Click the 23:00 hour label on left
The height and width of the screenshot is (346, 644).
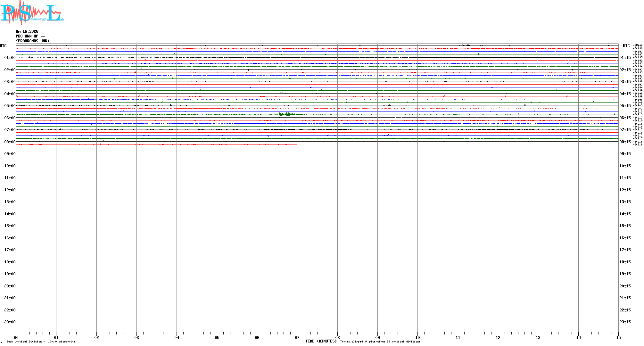tap(10, 322)
